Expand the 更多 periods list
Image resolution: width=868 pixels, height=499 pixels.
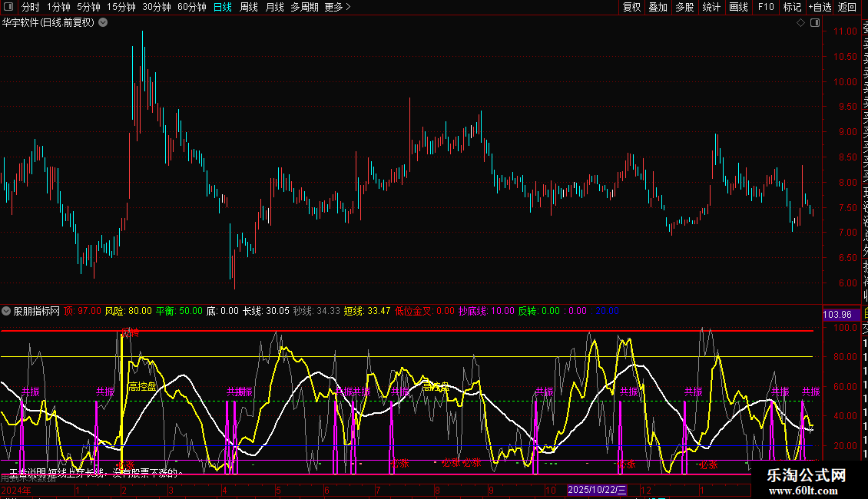337,7
